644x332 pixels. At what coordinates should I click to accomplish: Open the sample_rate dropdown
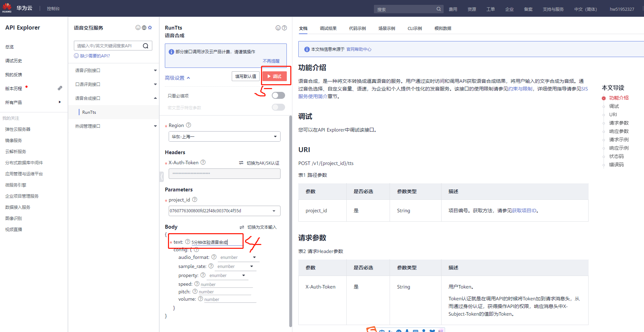click(x=236, y=267)
